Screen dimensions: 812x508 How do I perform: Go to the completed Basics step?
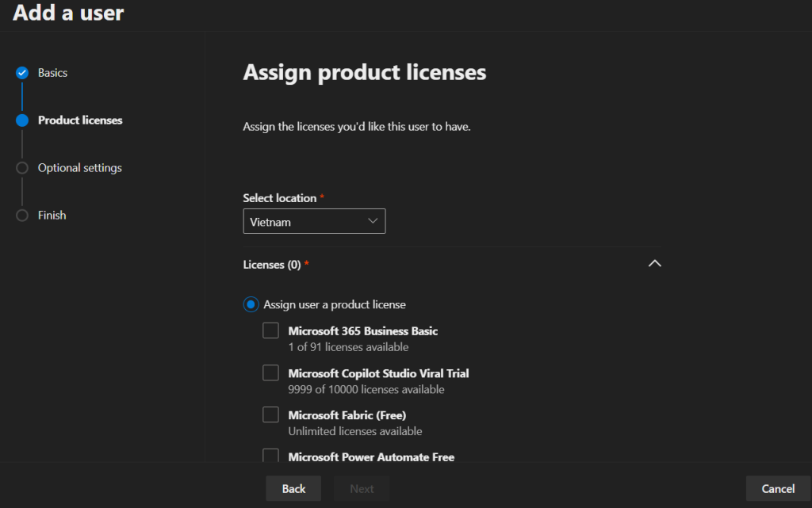pyautogui.click(x=52, y=73)
